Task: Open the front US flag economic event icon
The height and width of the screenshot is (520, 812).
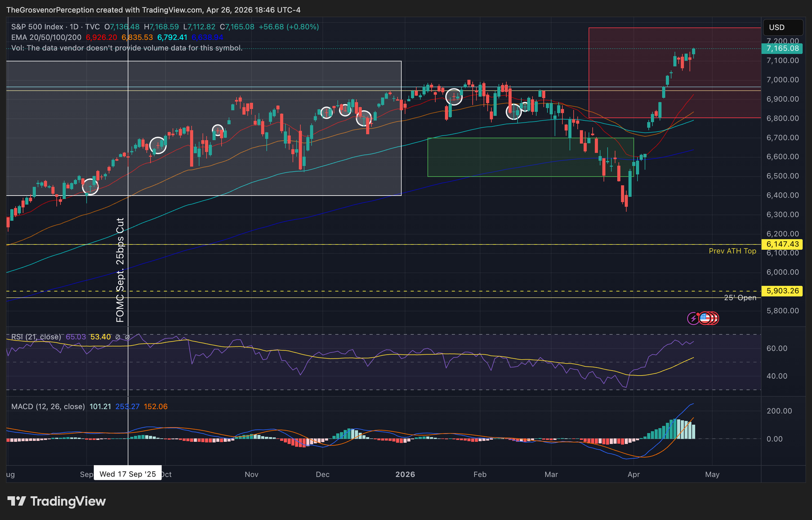Action: (705, 318)
